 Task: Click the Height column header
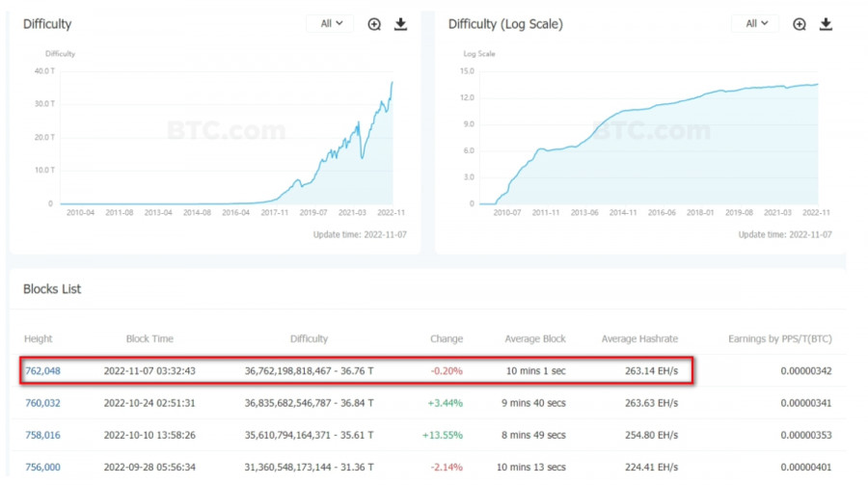point(39,338)
